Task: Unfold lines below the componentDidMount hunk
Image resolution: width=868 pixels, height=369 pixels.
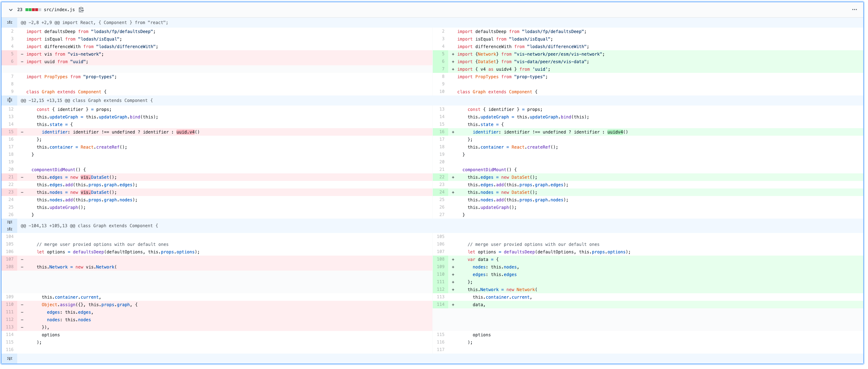Action: [x=10, y=222]
